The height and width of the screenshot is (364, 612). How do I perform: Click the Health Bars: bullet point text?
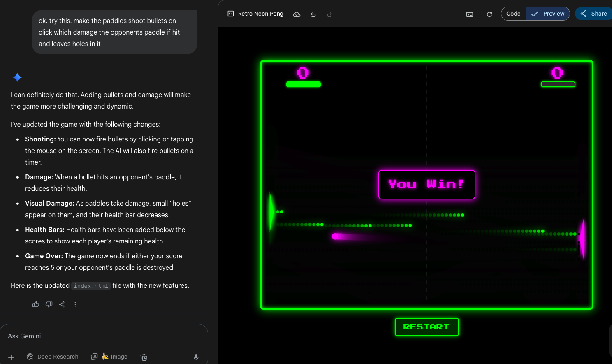click(x=105, y=235)
